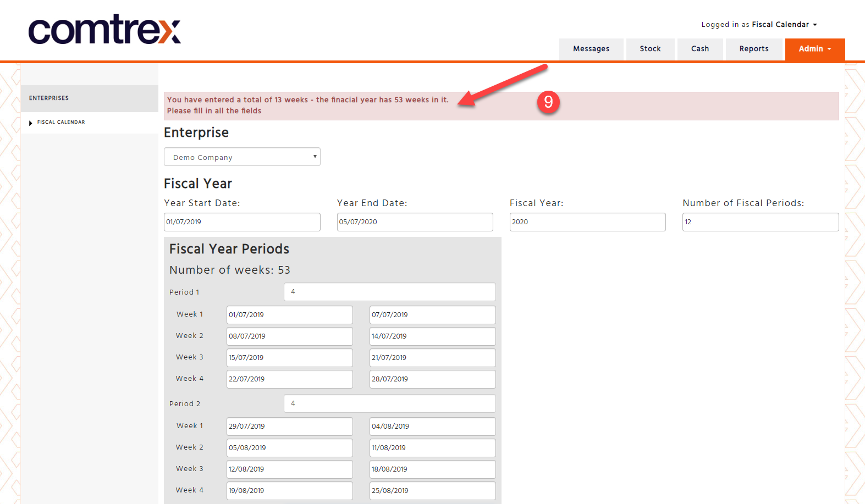Open the Demo Company enterprise dropdown
865x504 pixels.
[x=242, y=157]
